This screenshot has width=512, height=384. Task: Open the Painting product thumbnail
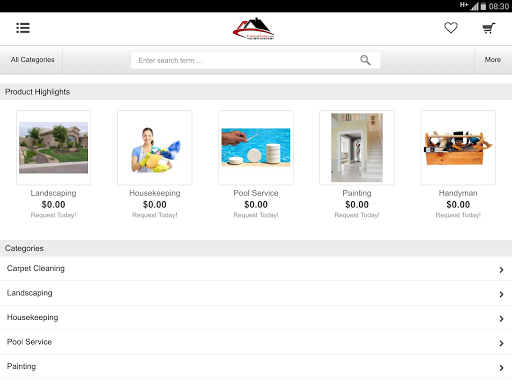click(357, 148)
